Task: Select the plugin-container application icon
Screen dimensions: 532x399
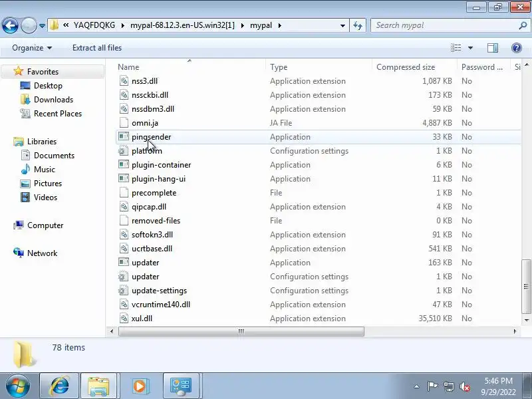Action: click(x=124, y=164)
